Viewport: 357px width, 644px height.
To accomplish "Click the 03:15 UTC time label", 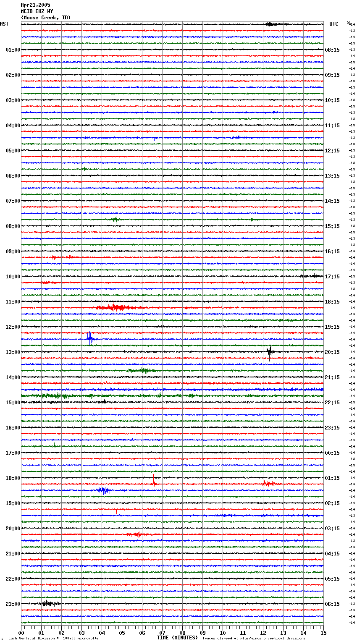I will pos(332,529).
